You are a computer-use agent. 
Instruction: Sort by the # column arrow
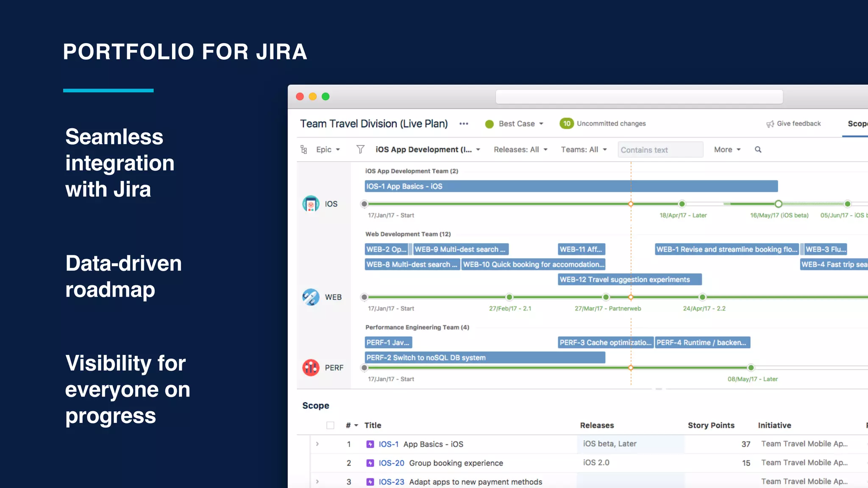pyautogui.click(x=356, y=425)
